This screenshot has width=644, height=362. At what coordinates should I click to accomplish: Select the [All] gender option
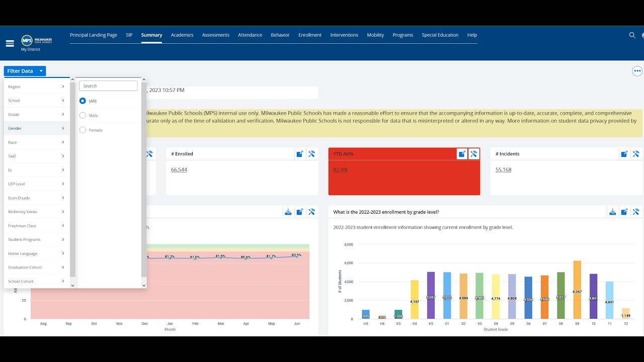click(83, 101)
